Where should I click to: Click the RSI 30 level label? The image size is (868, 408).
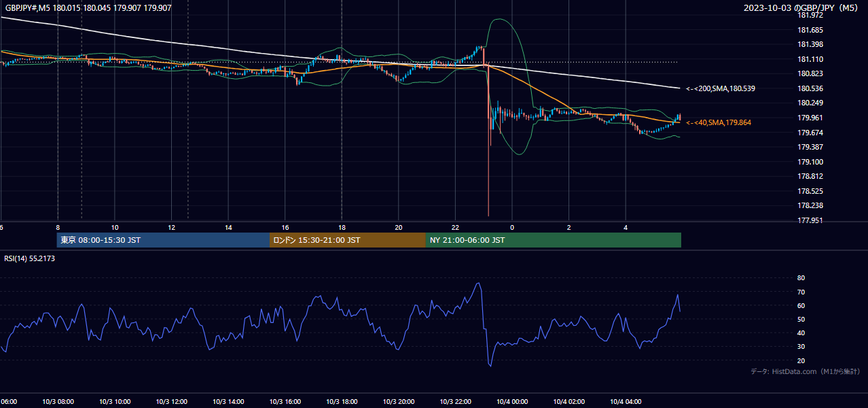801,347
